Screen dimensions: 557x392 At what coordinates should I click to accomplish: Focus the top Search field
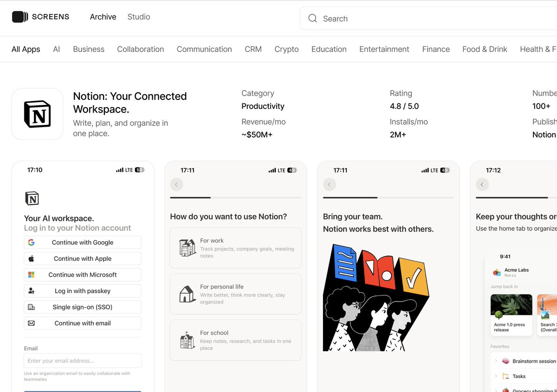(428, 19)
